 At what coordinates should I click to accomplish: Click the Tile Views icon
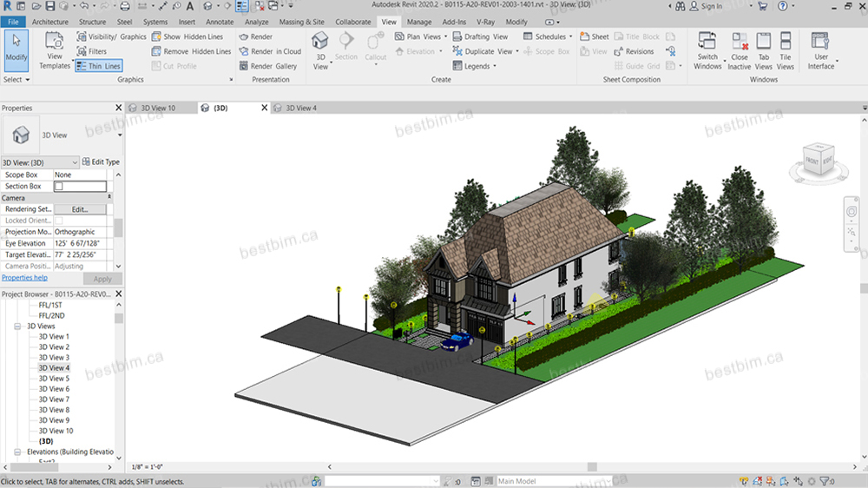tap(785, 42)
